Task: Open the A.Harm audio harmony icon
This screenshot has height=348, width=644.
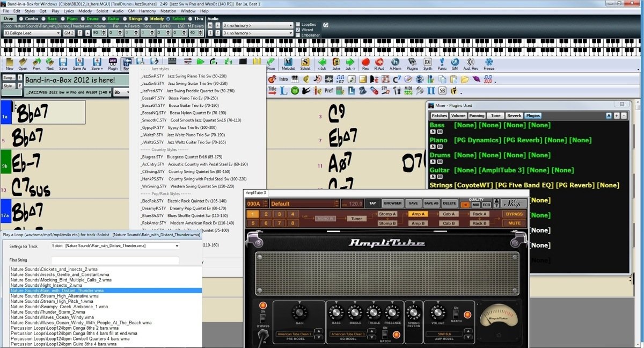Action: (x=395, y=64)
